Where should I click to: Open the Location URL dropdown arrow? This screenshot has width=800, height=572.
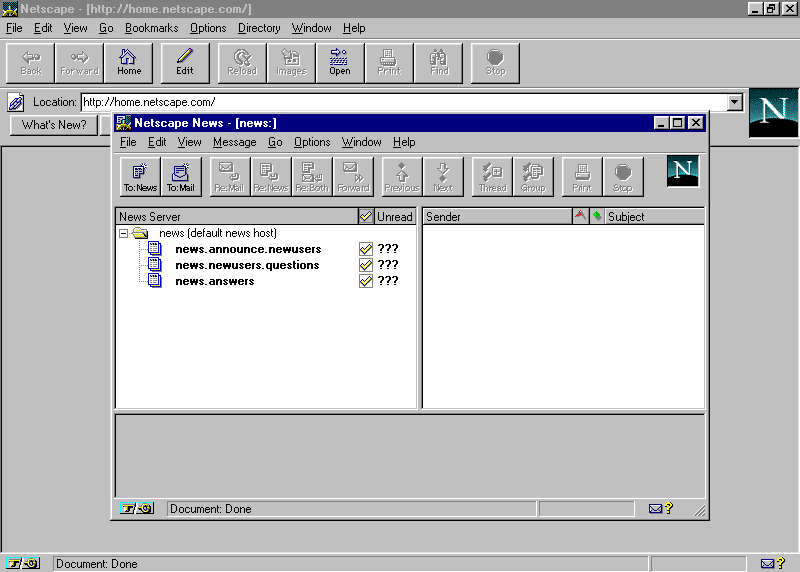[735, 102]
